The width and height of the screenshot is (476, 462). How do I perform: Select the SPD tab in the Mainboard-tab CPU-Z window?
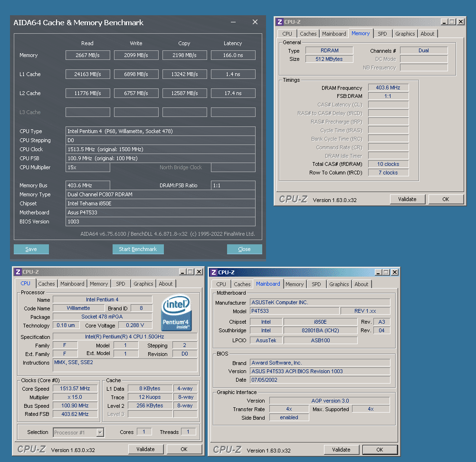(x=316, y=284)
